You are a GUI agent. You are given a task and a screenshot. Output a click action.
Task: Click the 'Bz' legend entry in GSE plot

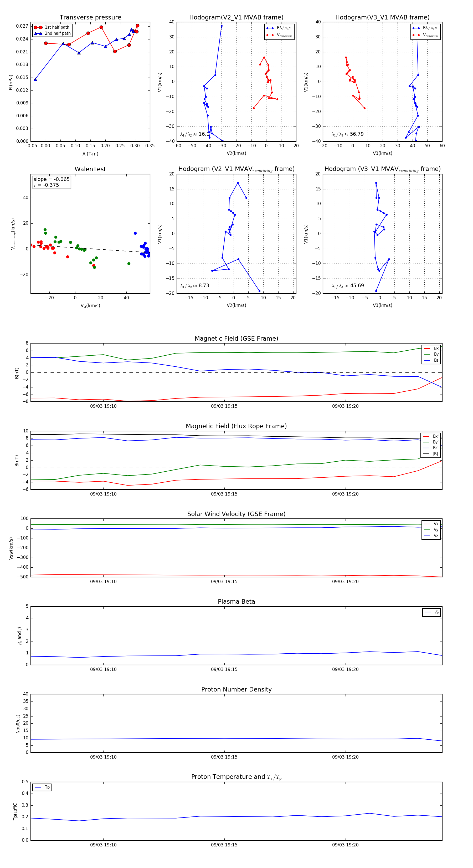(x=431, y=360)
